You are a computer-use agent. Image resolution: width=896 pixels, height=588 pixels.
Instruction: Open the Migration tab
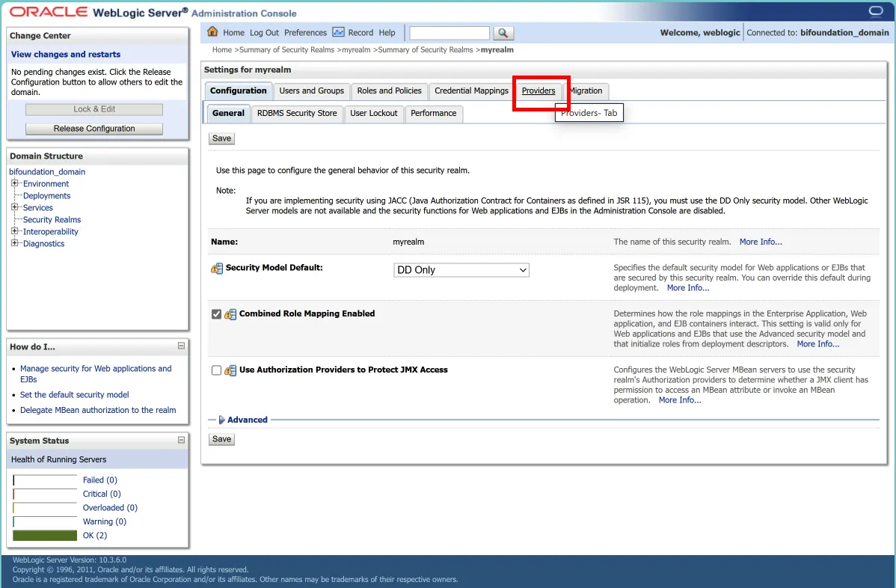pyautogui.click(x=586, y=91)
